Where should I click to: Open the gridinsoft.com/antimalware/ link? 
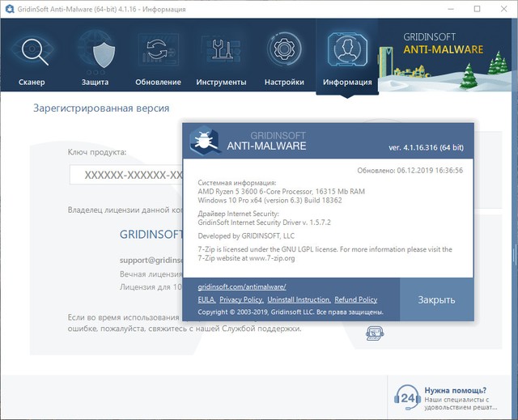pyautogui.click(x=242, y=287)
